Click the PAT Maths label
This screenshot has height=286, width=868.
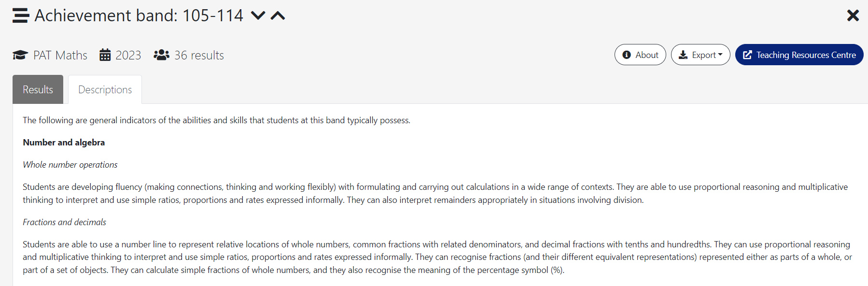pyautogui.click(x=60, y=55)
